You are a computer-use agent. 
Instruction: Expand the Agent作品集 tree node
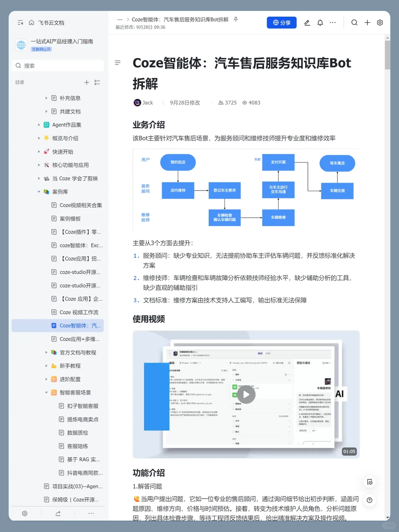click(39, 125)
